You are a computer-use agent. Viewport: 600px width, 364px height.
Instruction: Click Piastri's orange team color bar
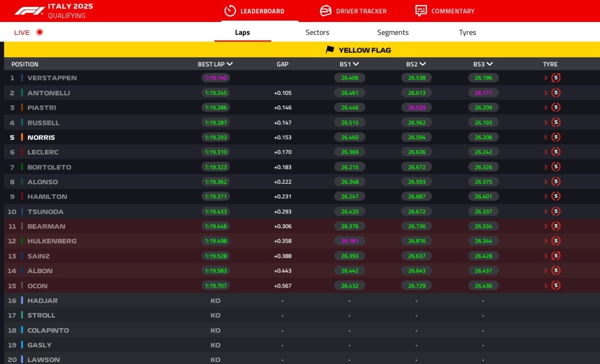[22, 108]
